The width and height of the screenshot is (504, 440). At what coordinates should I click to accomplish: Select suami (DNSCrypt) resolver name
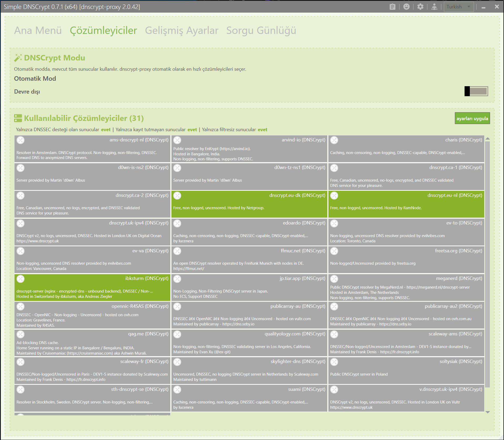click(307, 389)
